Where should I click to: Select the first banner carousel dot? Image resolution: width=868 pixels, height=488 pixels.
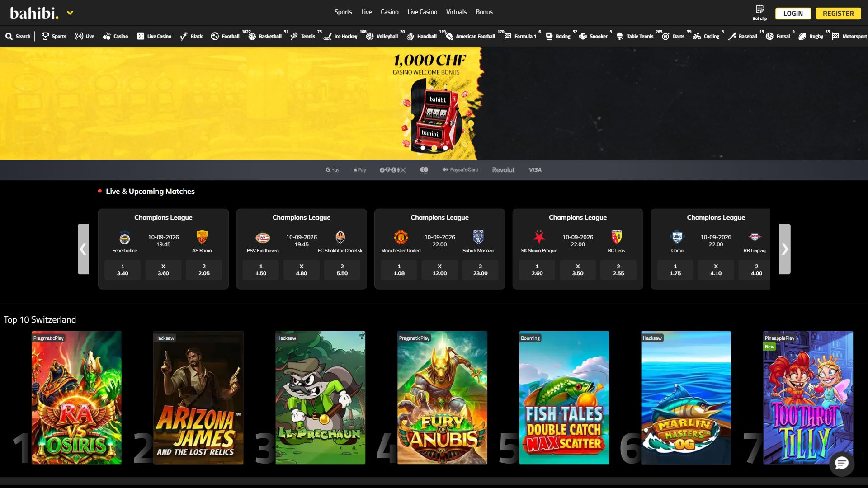(x=423, y=148)
